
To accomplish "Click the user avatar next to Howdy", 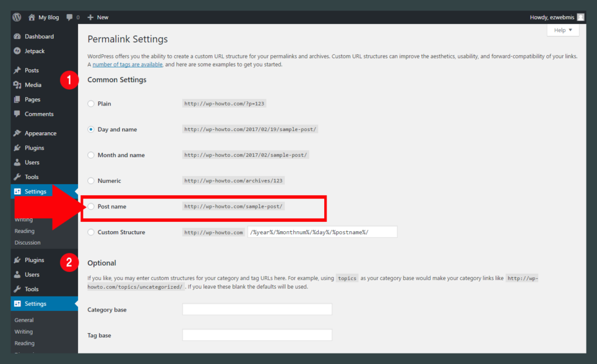I will [x=580, y=17].
